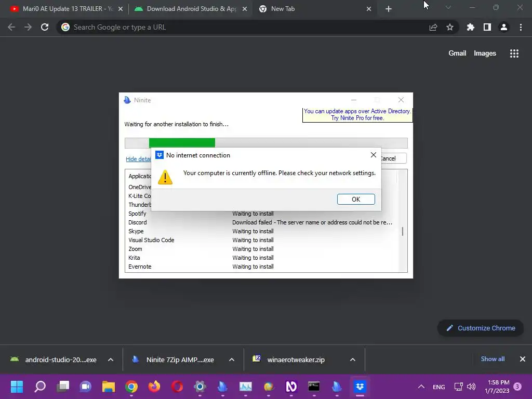Open the Gmail link
Image resolution: width=532 pixels, height=399 pixels.
click(x=457, y=54)
